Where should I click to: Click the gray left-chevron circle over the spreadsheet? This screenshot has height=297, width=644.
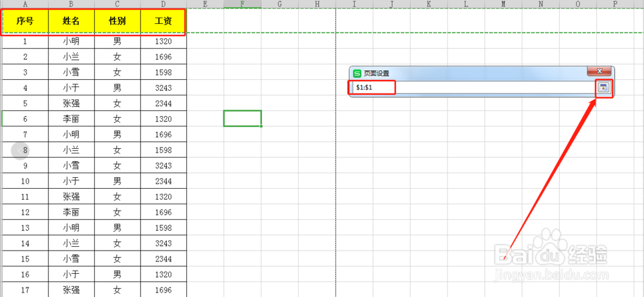(20, 151)
